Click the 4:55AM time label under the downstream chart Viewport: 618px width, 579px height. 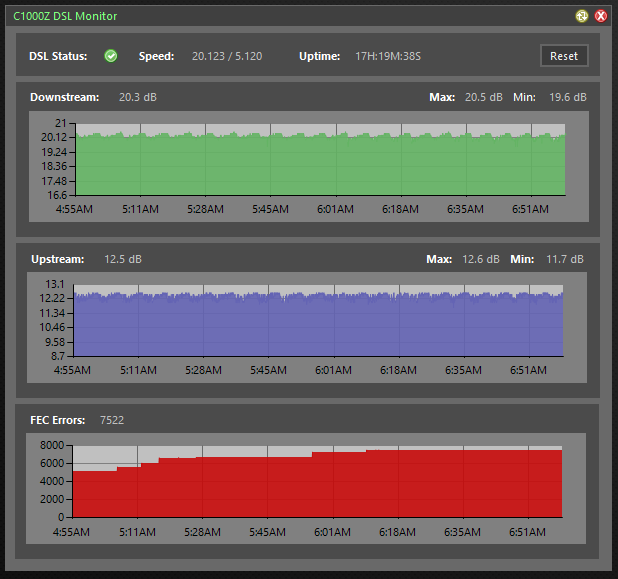(74, 209)
